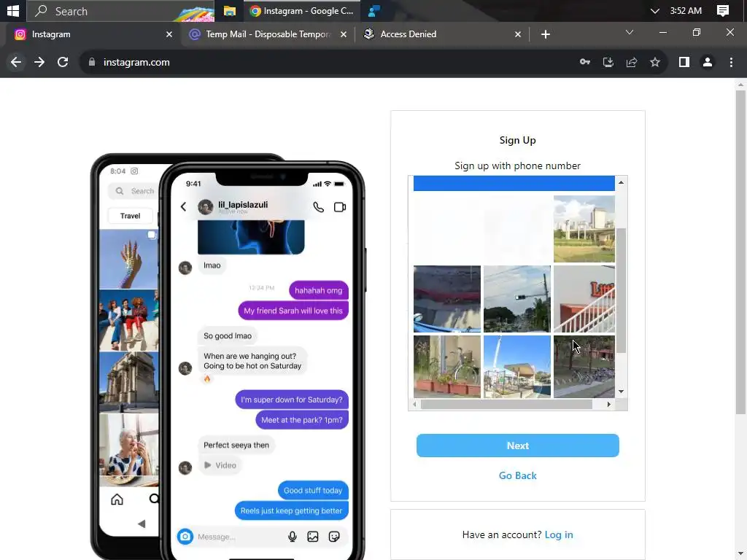Tap the phone call icon in chat mockup
The image size is (747, 560).
point(318,207)
